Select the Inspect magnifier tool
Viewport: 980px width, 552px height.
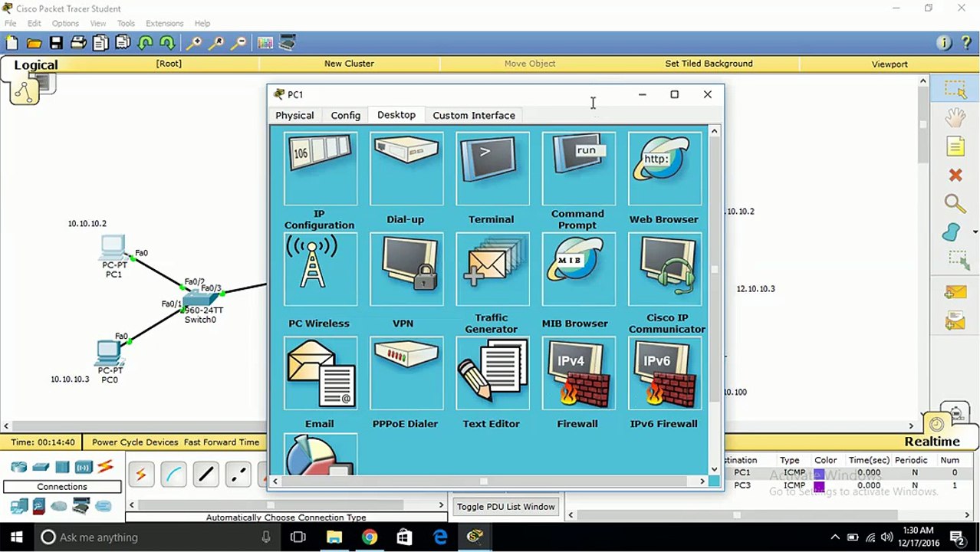pos(955,203)
